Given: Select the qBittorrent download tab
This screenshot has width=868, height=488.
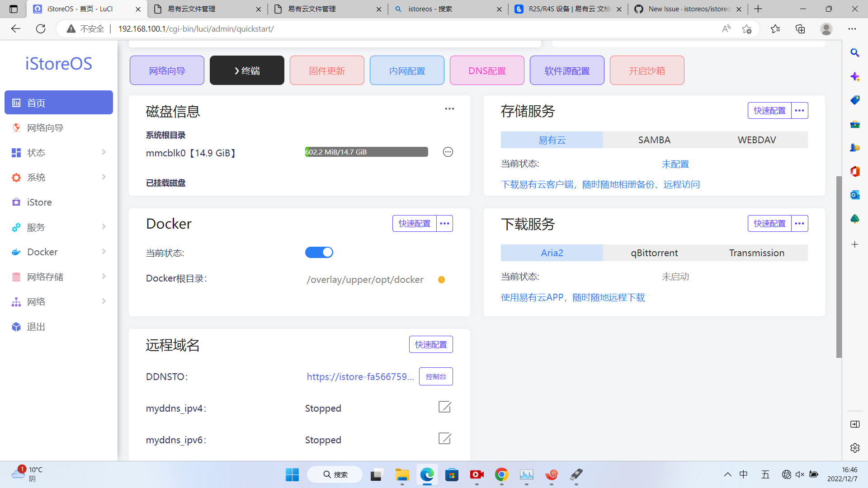Looking at the screenshot, I should pos(654,253).
